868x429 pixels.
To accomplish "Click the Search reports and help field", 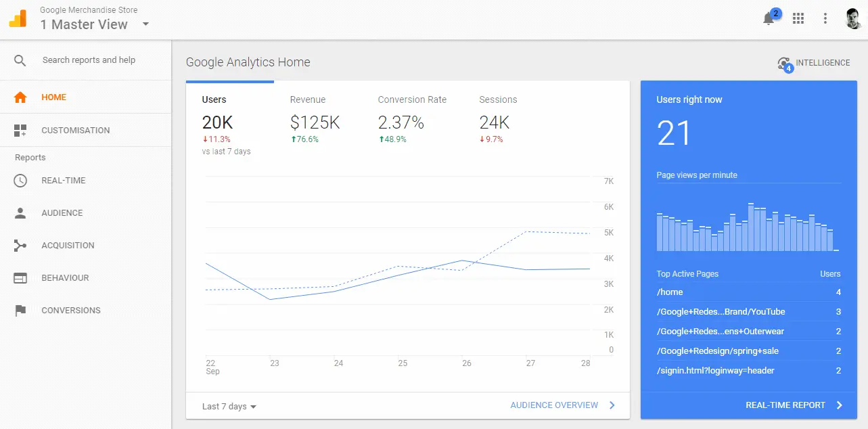I will pyautogui.click(x=89, y=60).
